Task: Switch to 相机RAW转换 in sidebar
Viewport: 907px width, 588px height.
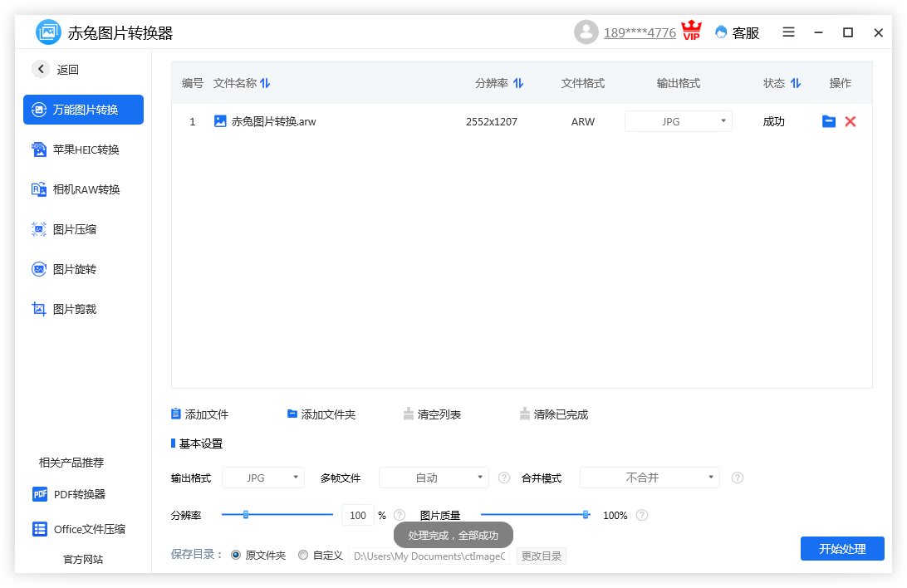Action: (x=76, y=189)
